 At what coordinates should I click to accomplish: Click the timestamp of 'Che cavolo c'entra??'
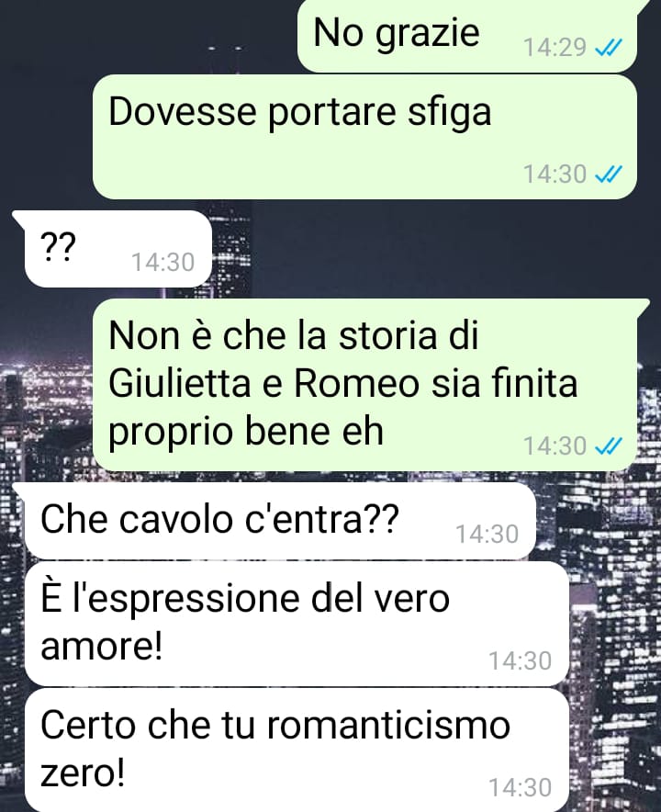[x=487, y=535]
